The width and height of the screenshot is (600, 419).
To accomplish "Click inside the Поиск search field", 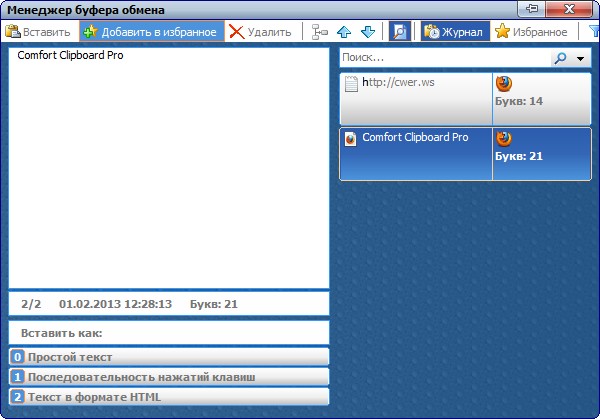I will pyautogui.click(x=445, y=58).
